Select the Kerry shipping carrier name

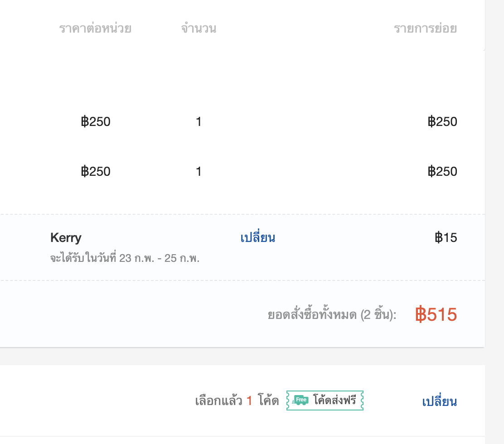click(x=66, y=238)
